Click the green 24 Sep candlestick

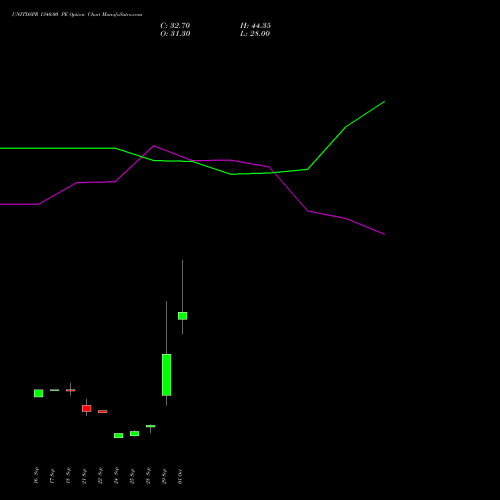coord(119,435)
